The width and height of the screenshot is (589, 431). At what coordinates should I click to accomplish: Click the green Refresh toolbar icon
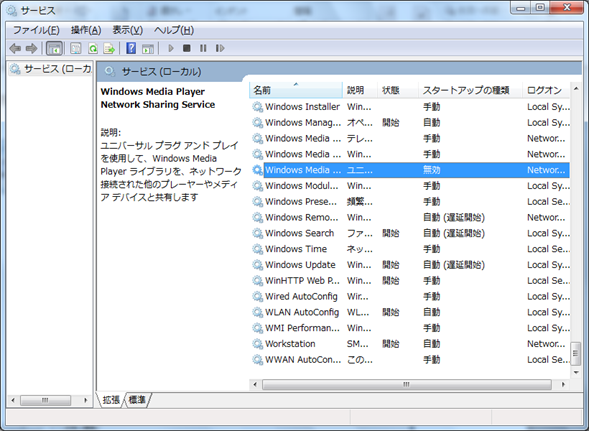click(x=92, y=48)
